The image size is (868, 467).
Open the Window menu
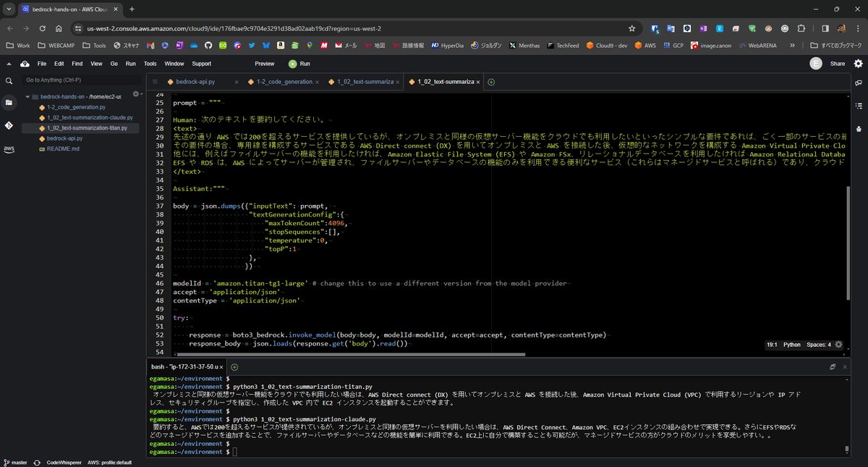point(174,64)
